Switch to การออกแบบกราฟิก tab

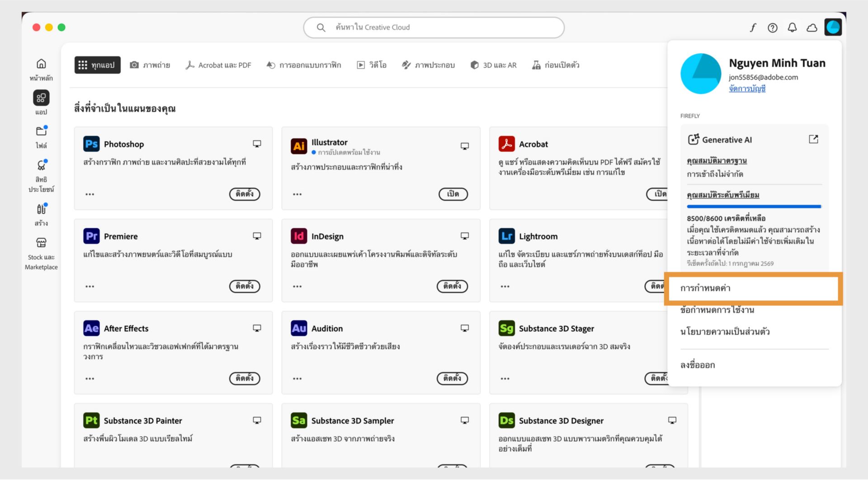(x=304, y=65)
